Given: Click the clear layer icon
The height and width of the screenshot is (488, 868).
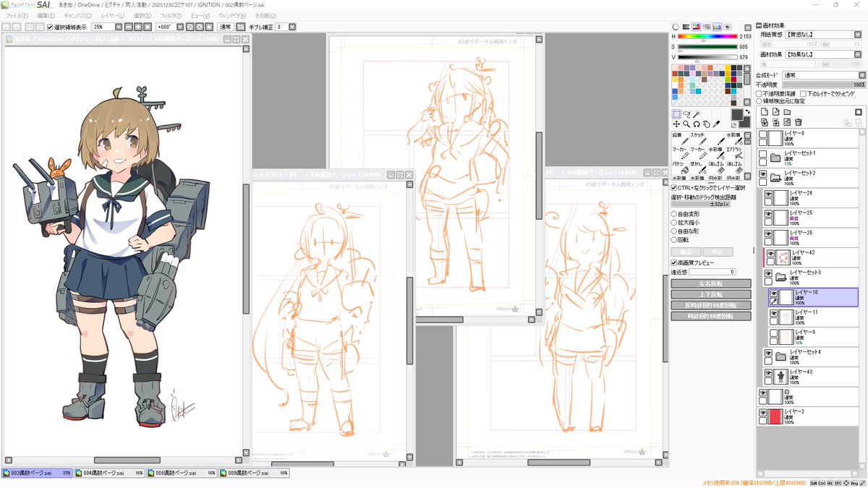Looking at the screenshot, I should tap(787, 122).
